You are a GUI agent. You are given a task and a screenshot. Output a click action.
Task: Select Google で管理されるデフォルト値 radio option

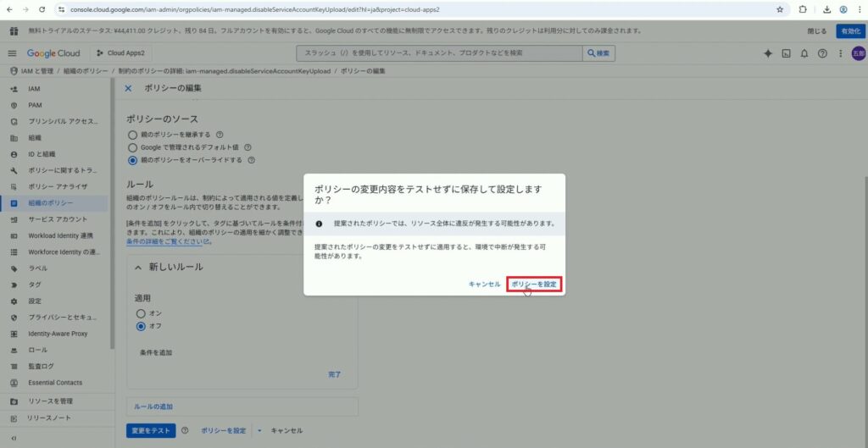click(x=131, y=147)
